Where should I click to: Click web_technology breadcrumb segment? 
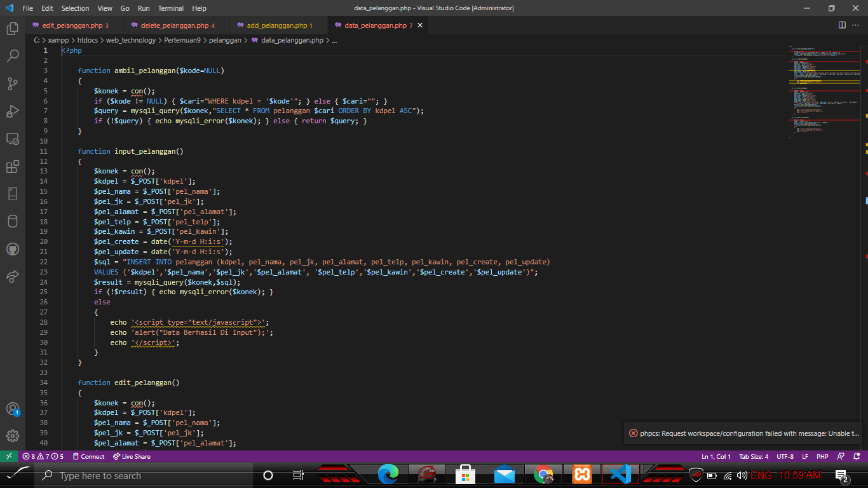[x=131, y=40]
